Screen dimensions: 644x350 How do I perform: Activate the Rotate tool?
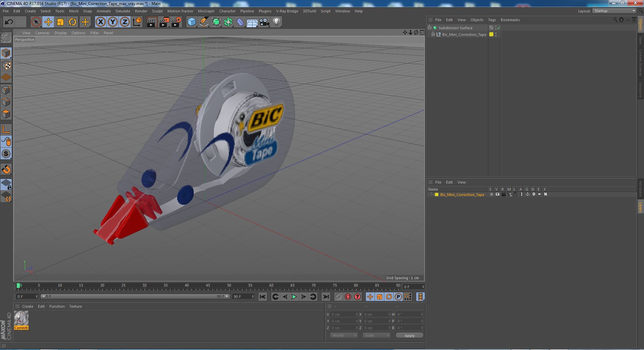pyautogui.click(x=72, y=22)
